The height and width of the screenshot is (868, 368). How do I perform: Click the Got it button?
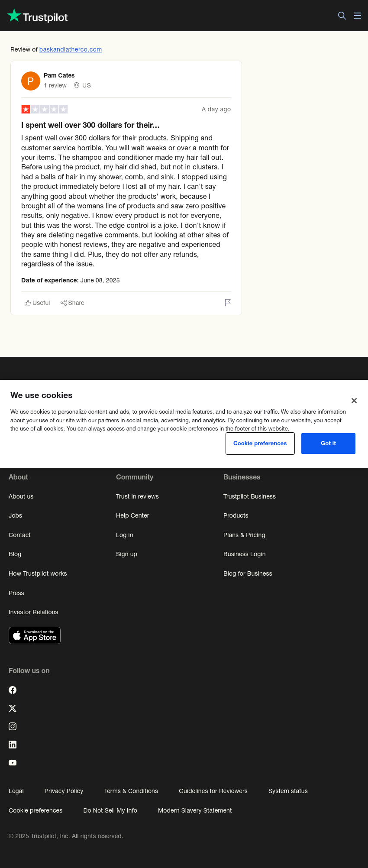click(328, 444)
